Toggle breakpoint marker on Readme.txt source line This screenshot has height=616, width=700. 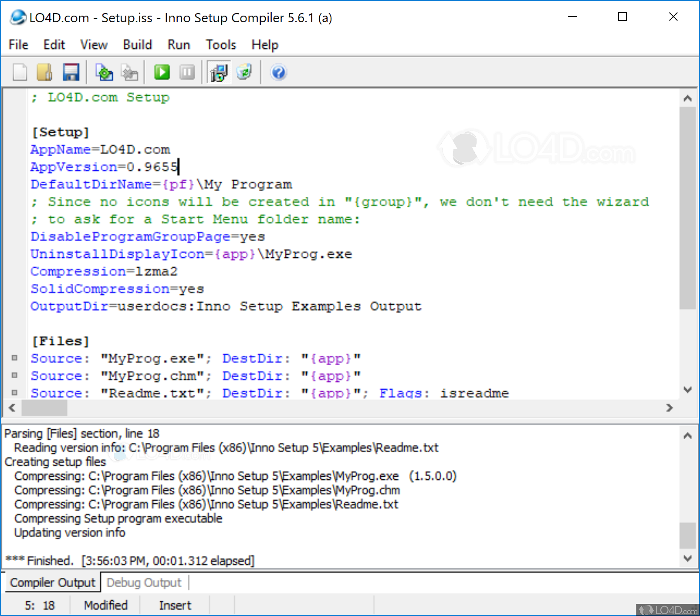pyautogui.click(x=15, y=393)
